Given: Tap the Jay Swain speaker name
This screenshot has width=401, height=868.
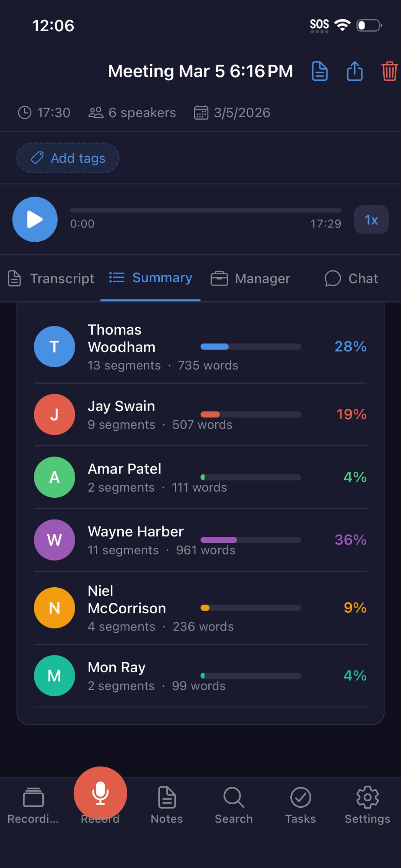Looking at the screenshot, I should click(x=122, y=406).
